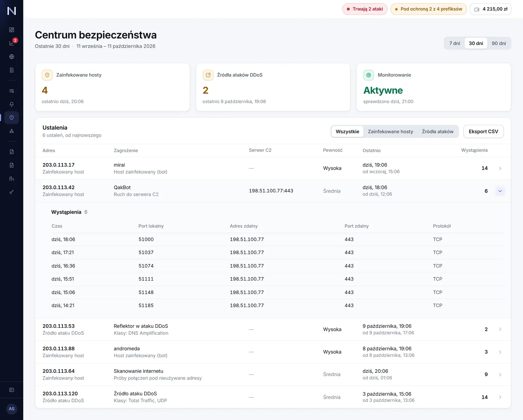This screenshot has height=420, width=523.
Task: Switch to the Źródła ataków filter tab
Action: tap(438, 131)
